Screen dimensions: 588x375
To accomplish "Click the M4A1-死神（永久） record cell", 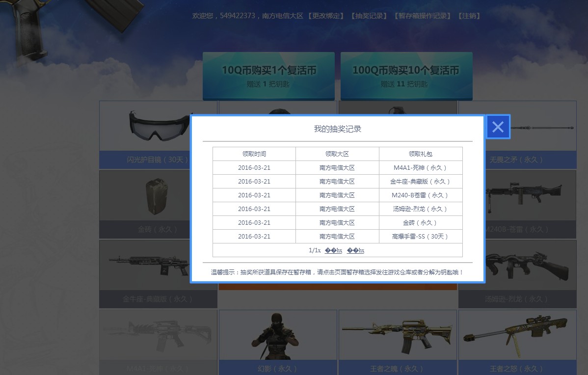I will pos(420,168).
